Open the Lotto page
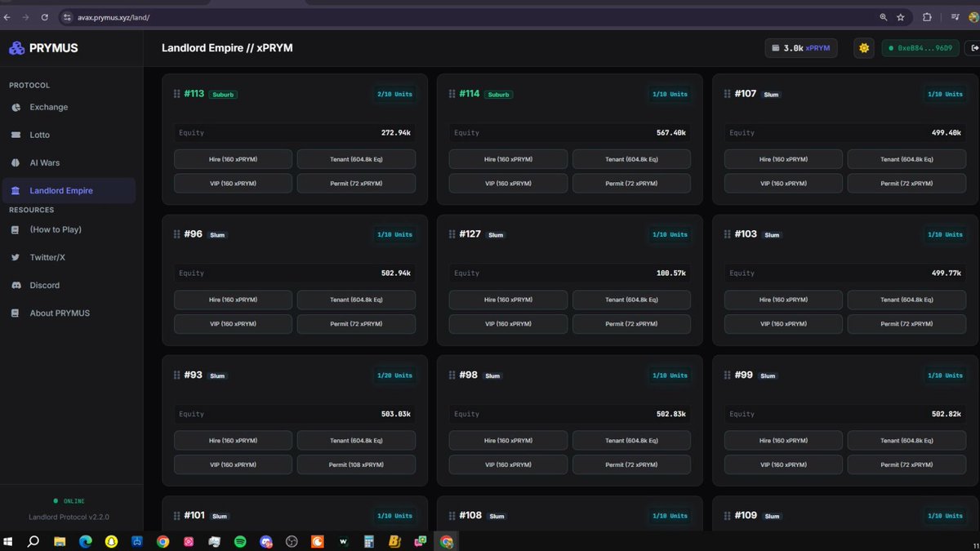980x551 pixels. click(x=68, y=135)
